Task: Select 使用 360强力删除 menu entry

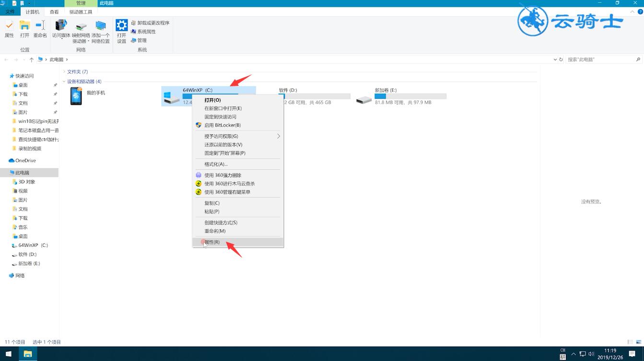Action: 238,175
